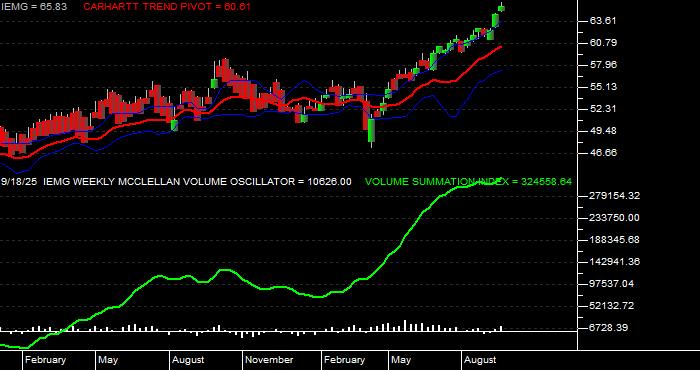
Task: Select the August label at timeline end
Action: [x=480, y=360]
